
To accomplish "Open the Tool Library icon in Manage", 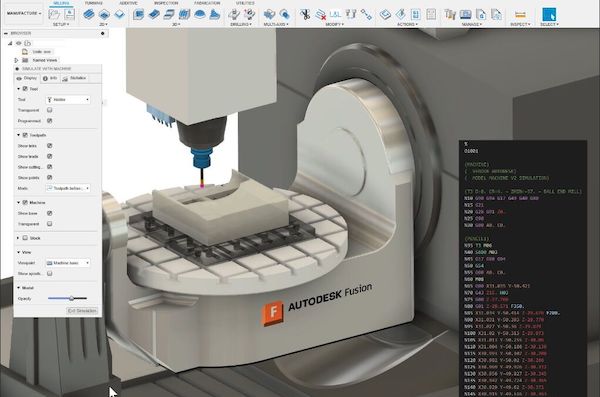I will [x=449, y=15].
